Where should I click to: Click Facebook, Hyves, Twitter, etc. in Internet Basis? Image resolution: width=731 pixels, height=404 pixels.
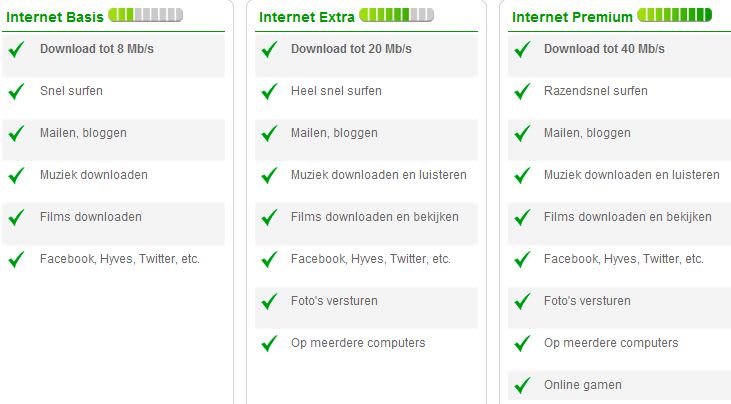(120, 259)
